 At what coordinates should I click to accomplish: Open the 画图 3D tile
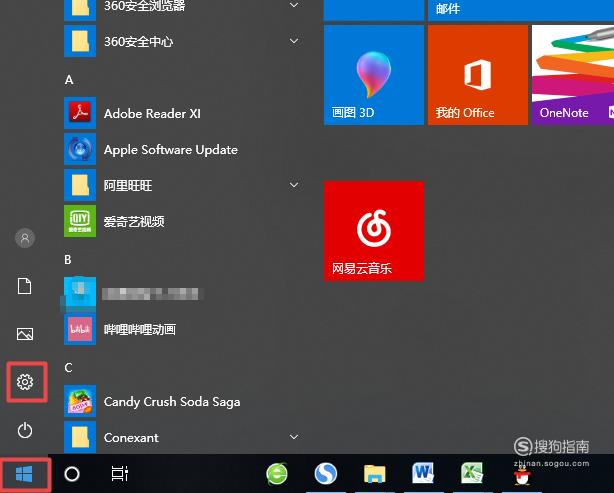pos(374,75)
